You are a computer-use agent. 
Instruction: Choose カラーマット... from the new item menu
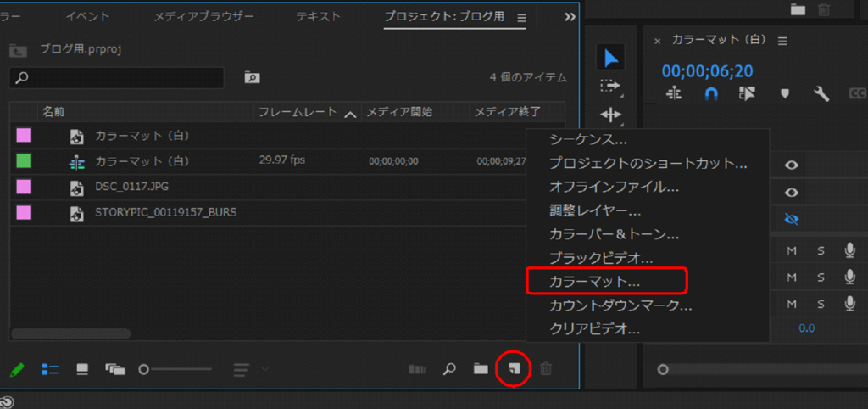pyautogui.click(x=605, y=279)
